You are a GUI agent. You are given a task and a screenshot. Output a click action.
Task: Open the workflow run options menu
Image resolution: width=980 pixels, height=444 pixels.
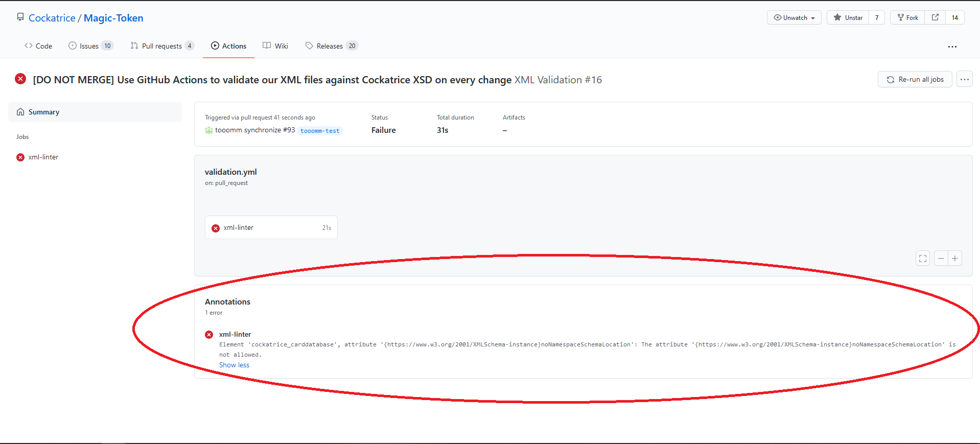[965, 79]
